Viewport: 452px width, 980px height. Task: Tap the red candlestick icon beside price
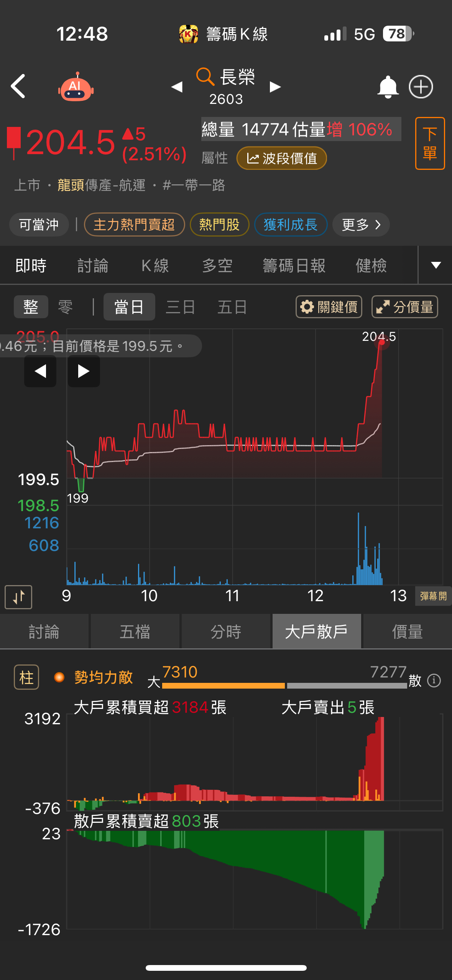14,143
